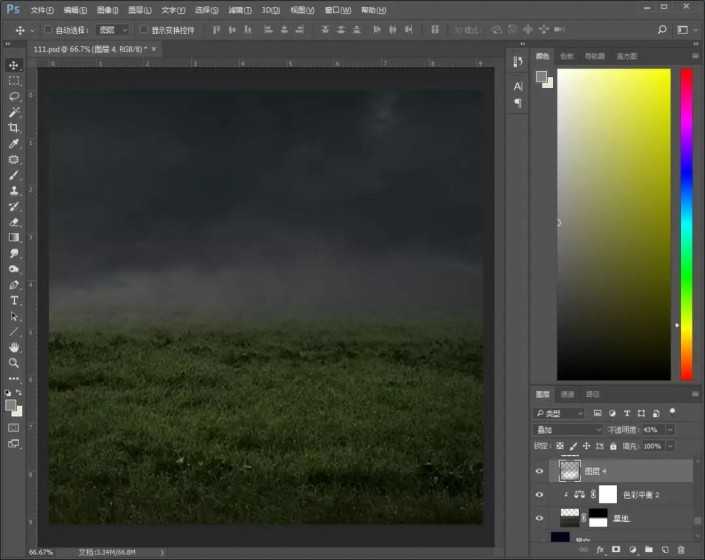The width and height of the screenshot is (705, 560).
Task: Select the Hand tool
Action: (14, 347)
